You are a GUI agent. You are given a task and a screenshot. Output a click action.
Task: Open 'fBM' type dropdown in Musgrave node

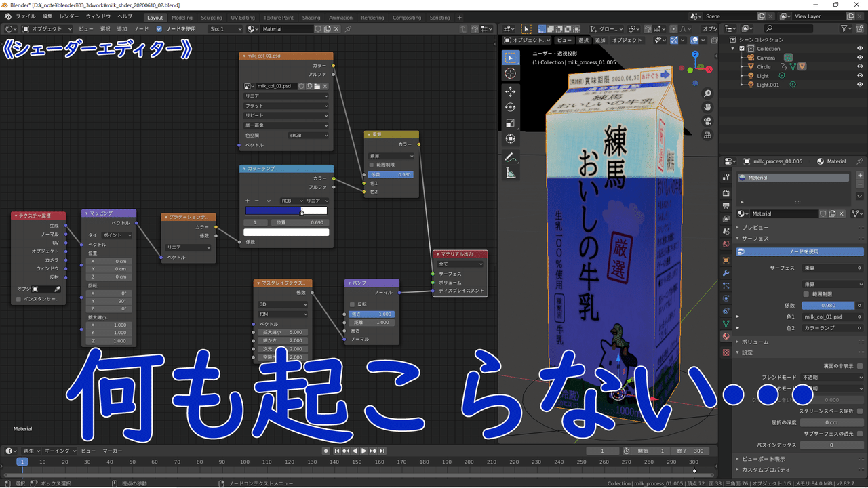tap(283, 314)
